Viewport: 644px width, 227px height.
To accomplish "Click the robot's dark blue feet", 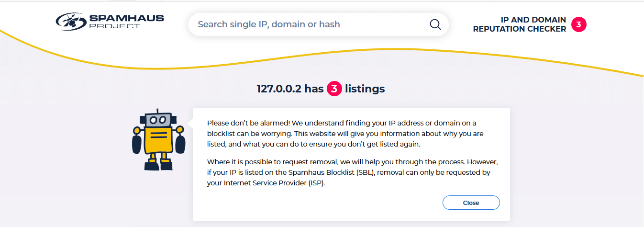I will click(158, 165).
